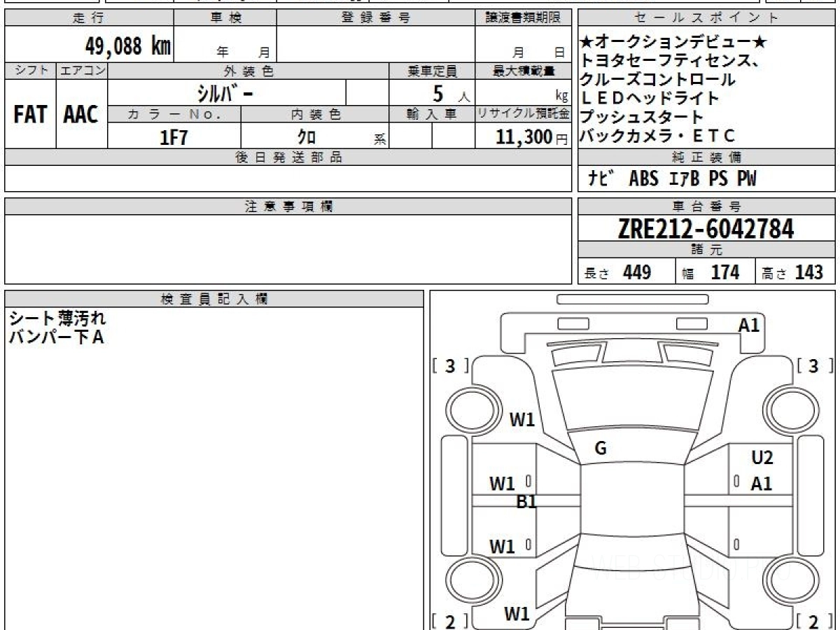Click the seating capacity value 5 人
The image size is (840, 630).
click(x=451, y=93)
